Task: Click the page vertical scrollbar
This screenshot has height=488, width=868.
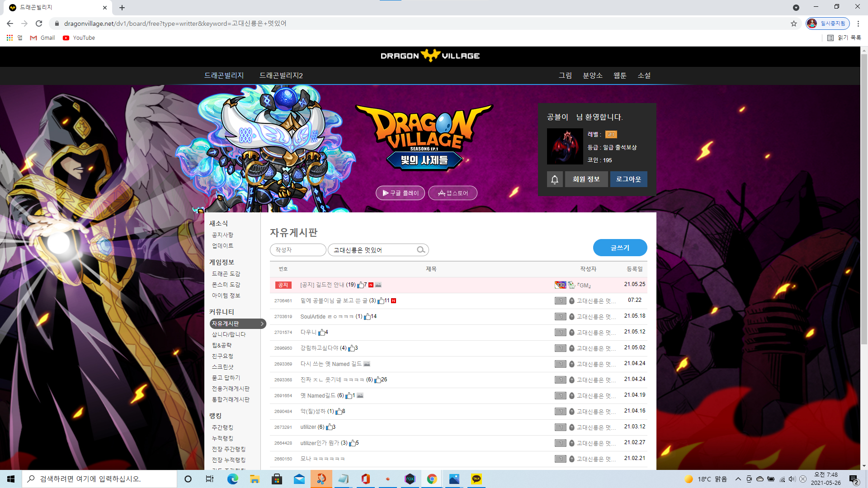Action: point(864,258)
